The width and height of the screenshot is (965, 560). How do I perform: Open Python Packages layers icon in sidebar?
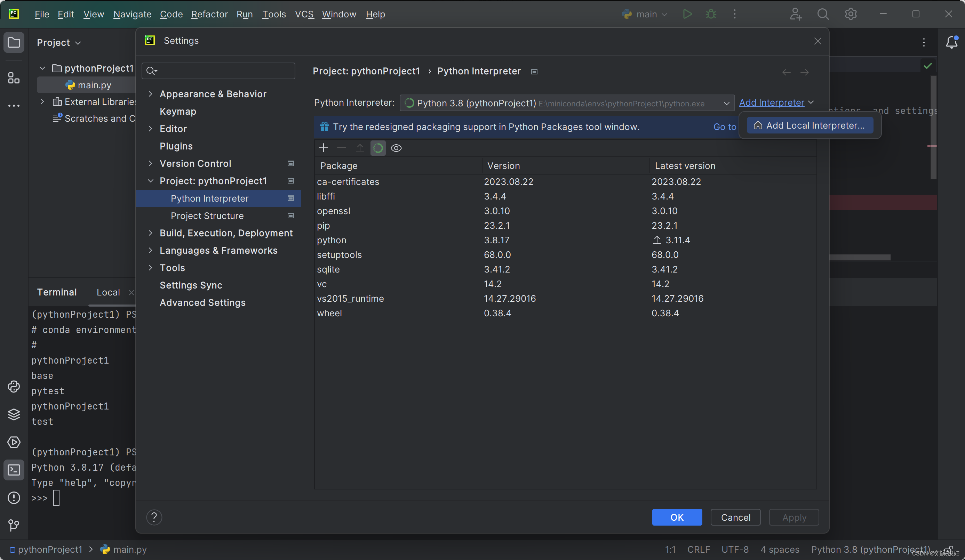pyautogui.click(x=14, y=414)
